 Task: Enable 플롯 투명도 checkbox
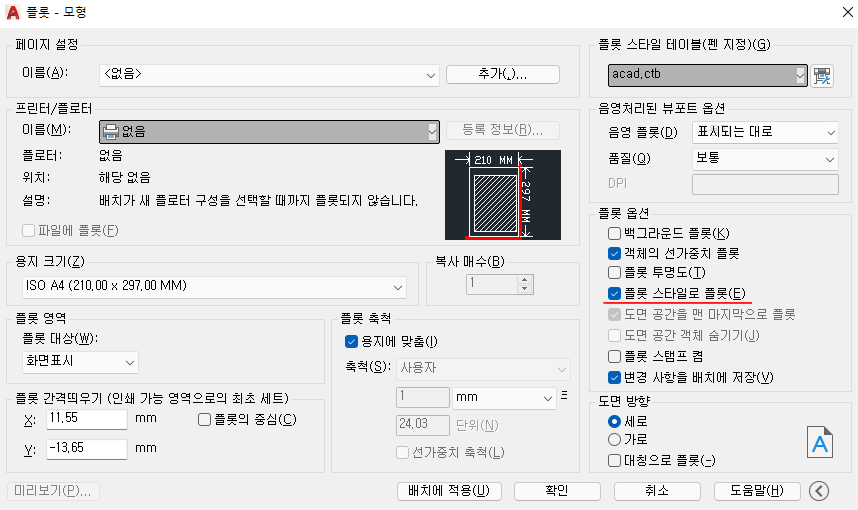614,273
